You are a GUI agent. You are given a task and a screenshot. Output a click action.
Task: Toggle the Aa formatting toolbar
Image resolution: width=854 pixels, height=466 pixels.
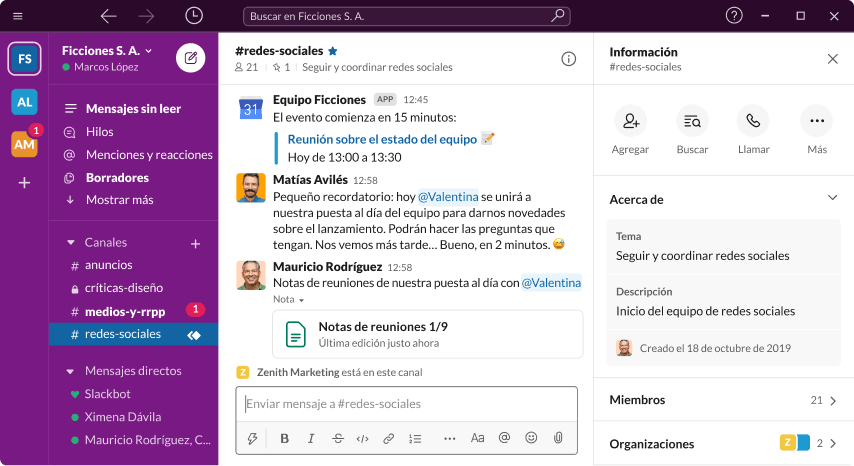click(477, 438)
